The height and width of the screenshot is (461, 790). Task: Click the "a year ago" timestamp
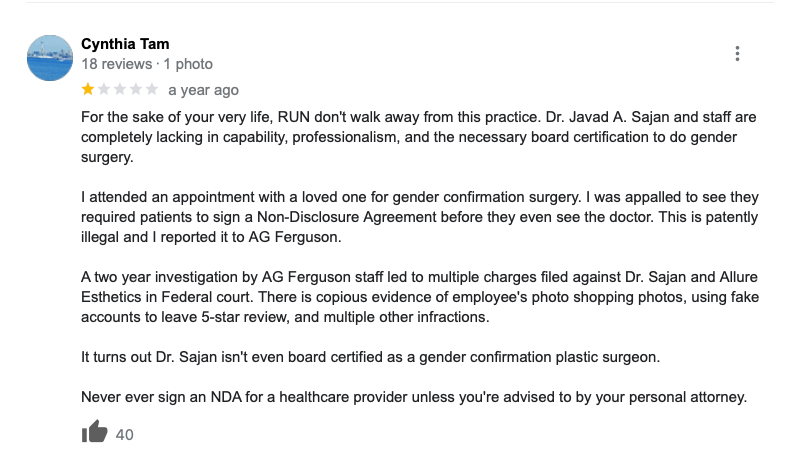(x=203, y=90)
